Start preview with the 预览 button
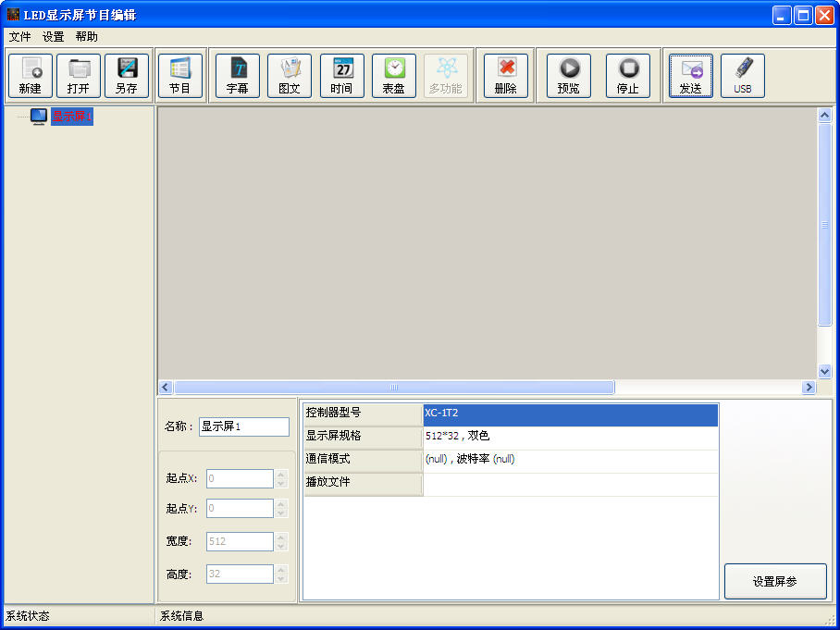 (x=568, y=76)
